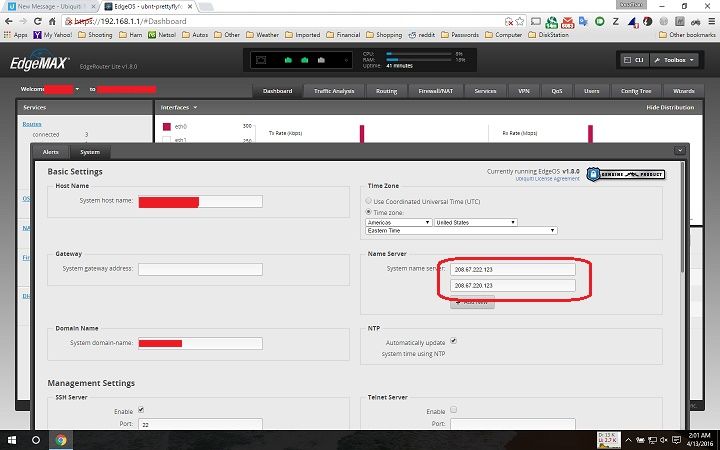The image size is (720, 450).
Task: Open the CLI terminal button
Action: coord(635,60)
